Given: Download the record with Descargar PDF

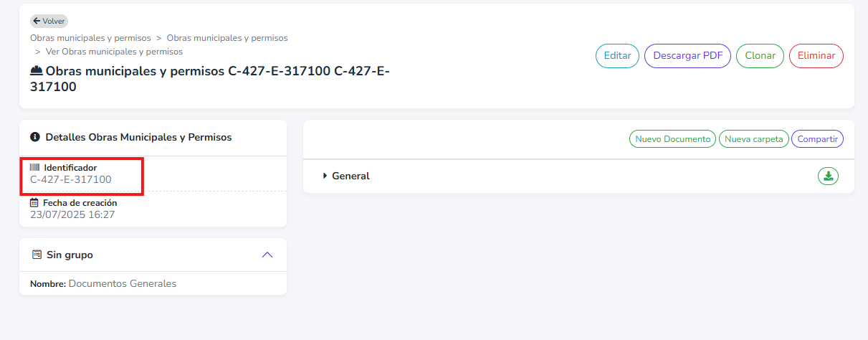Looking at the screenshot, I should pos(687,56).
